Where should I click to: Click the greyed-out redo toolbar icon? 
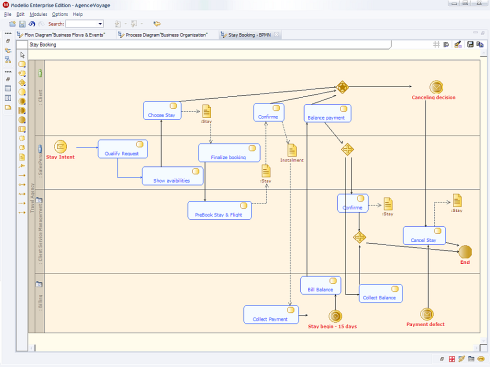tap(41, 24)
